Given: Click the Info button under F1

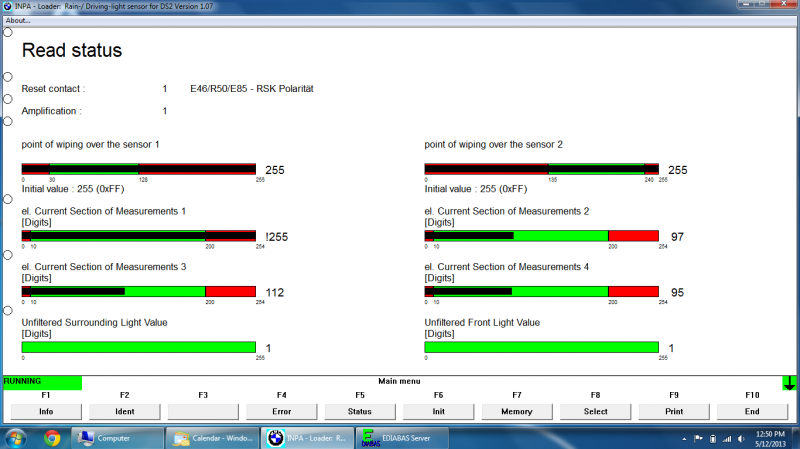Looking at the screenshot, I should (46, 411).
